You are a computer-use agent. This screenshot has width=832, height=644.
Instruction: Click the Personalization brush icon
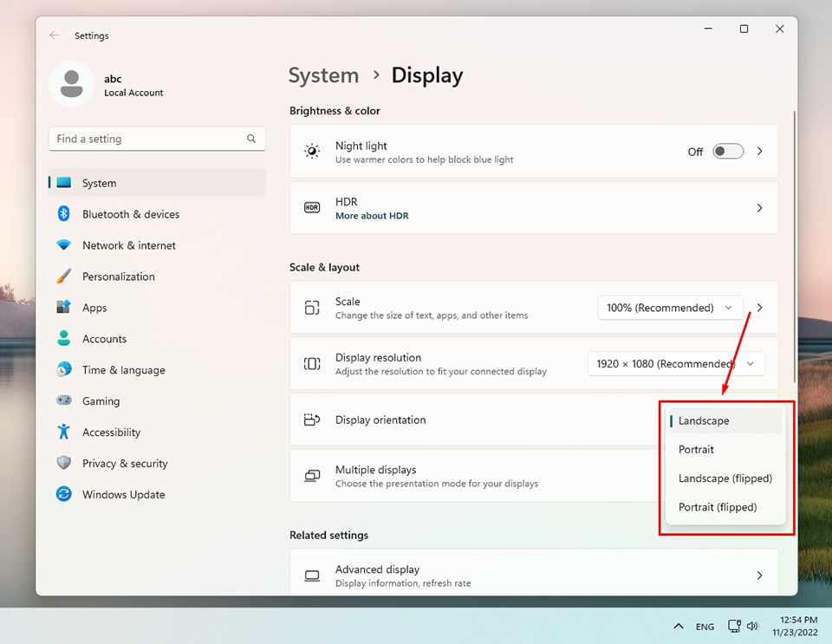click(65, 276)
